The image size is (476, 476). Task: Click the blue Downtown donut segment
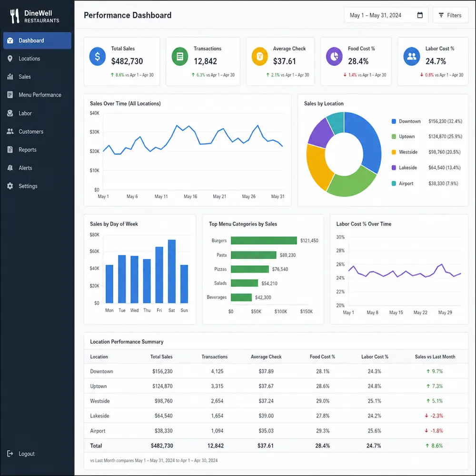click(368, 140)
